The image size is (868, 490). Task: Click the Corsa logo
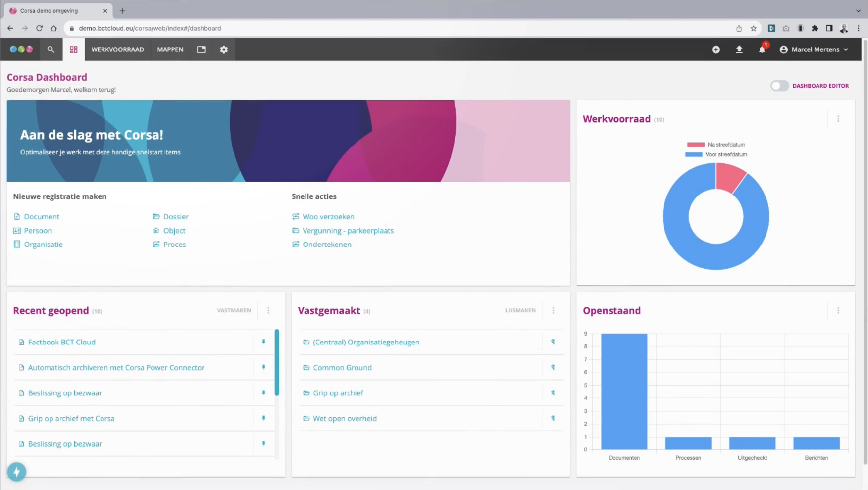tap(21, 49)
